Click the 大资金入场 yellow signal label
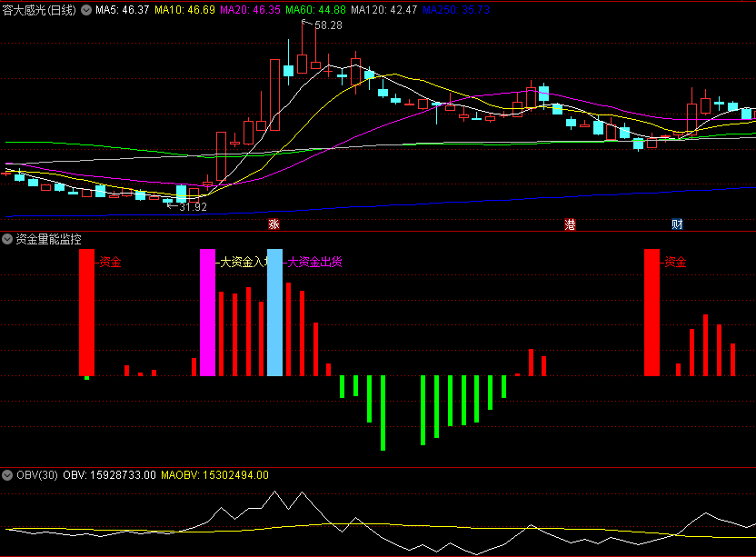The height and width of the screenshot is (557, 756). click(244, 262)
